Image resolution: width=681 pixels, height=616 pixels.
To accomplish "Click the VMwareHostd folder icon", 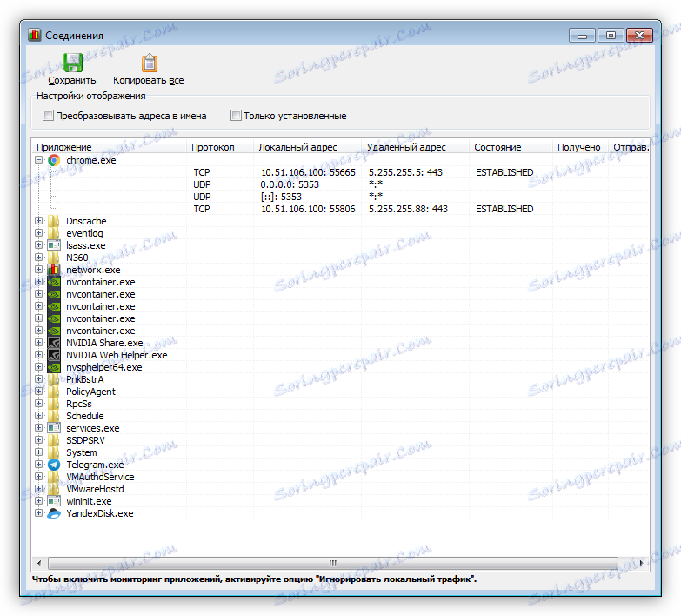I will click(x=54, y=489).
